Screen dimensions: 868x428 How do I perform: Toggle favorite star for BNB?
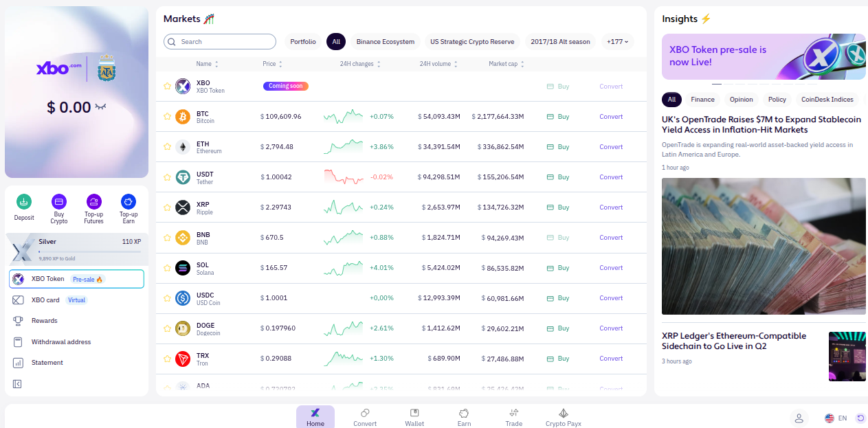tap(167, 238)
